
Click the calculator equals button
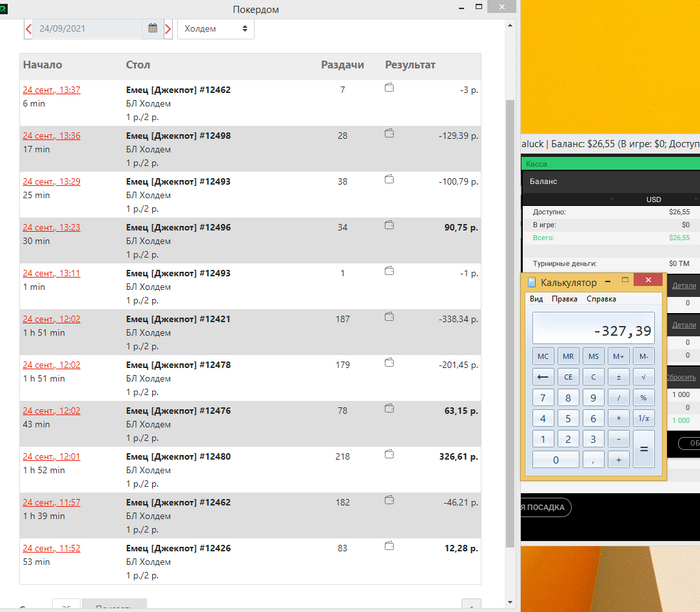(644, 450)
